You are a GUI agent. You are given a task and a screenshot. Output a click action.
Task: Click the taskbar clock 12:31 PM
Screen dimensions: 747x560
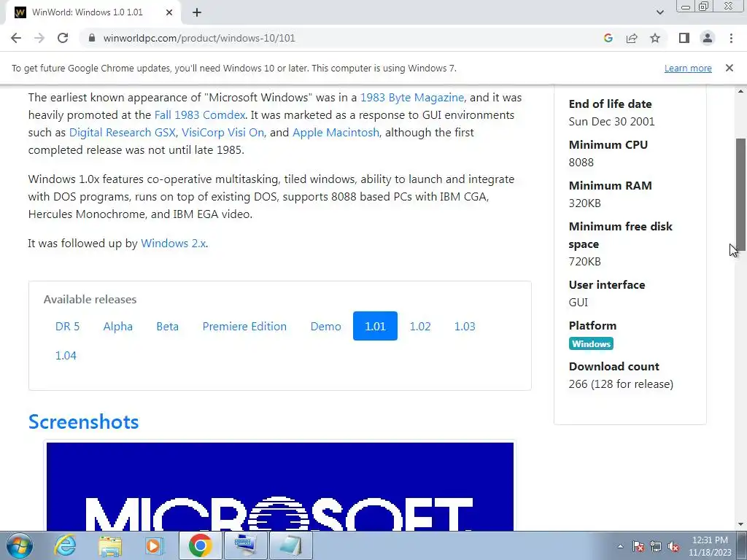(710, 540)
